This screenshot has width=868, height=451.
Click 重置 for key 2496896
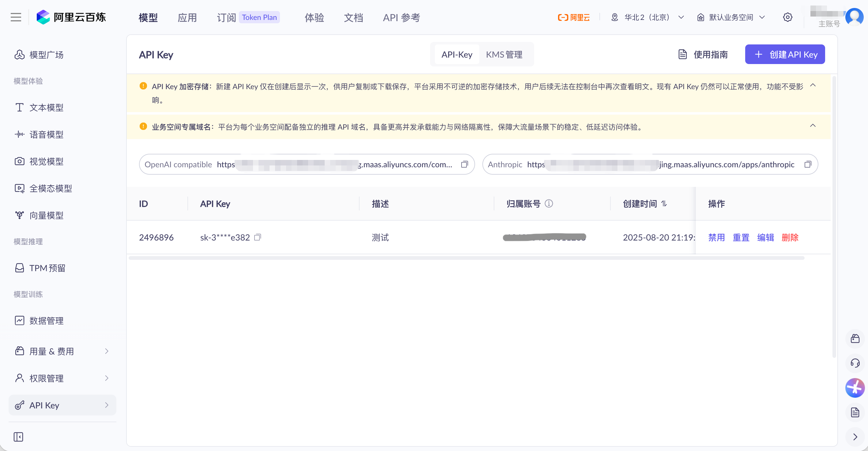coord(741,237)
